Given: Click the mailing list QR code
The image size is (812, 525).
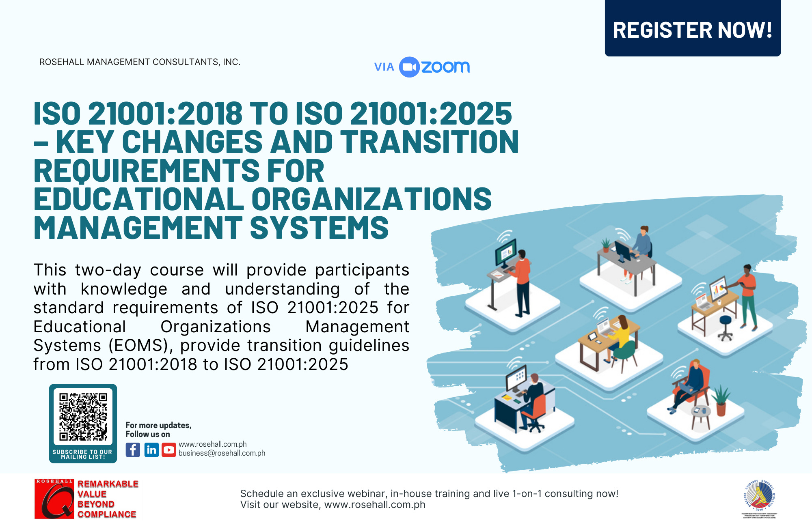Looking at the screenshot, I should tap(83, 416).
